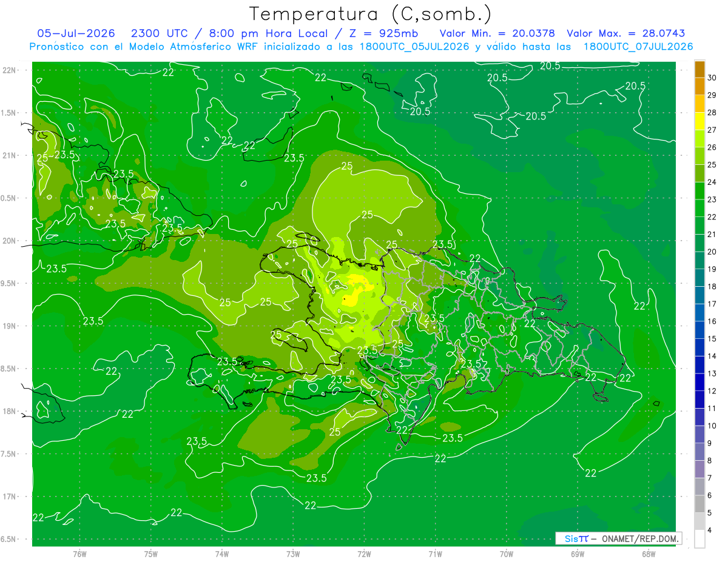Click the "22N" latitude axis label
The image size is (728, 562).
coord(9,70)
